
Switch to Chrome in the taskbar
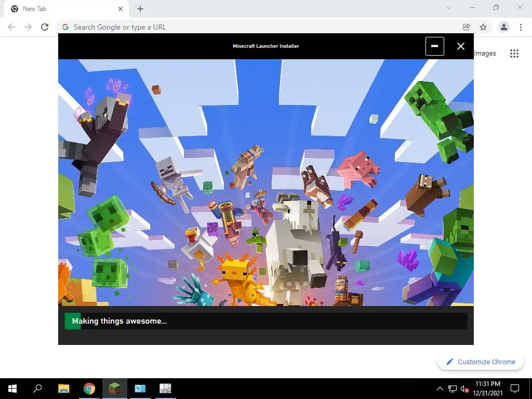89,389
